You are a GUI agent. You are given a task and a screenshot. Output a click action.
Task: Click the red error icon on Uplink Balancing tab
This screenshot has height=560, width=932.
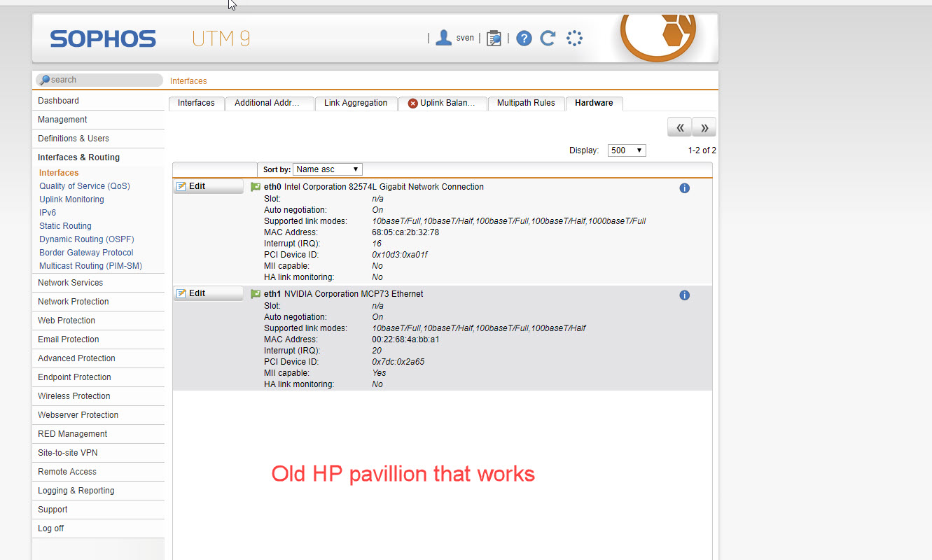coord(413,104)
